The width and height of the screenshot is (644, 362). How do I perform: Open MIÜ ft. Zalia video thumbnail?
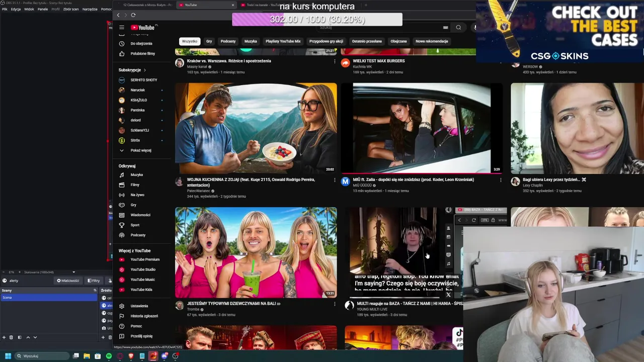click(x=422, y=128)
